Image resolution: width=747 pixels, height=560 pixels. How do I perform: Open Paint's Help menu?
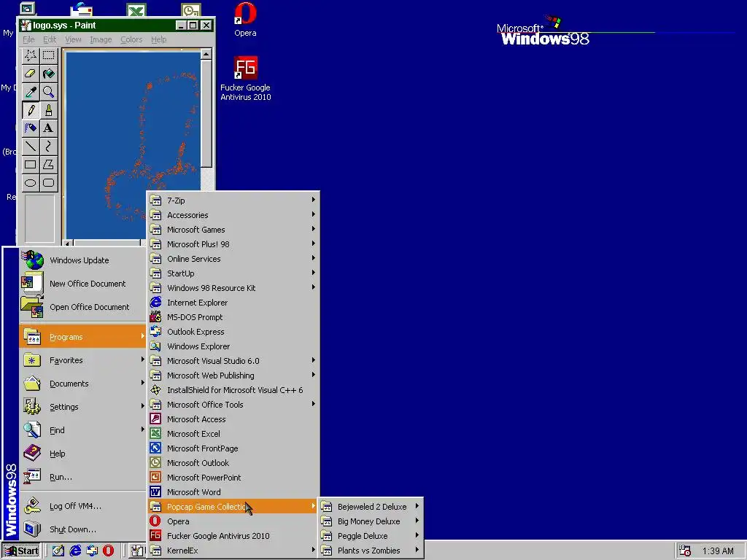(158, 39)
